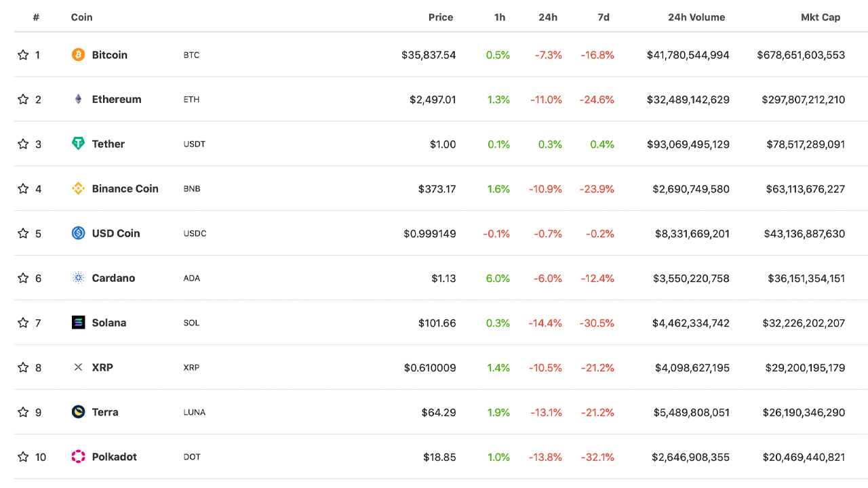The width and height of the screenshot is (868, 488).
Task: Click the XRP logo icon
Action: 79,367
